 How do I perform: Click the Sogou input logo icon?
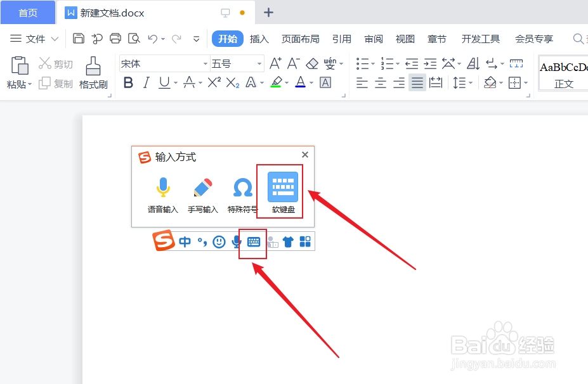[x=163, y=241]
